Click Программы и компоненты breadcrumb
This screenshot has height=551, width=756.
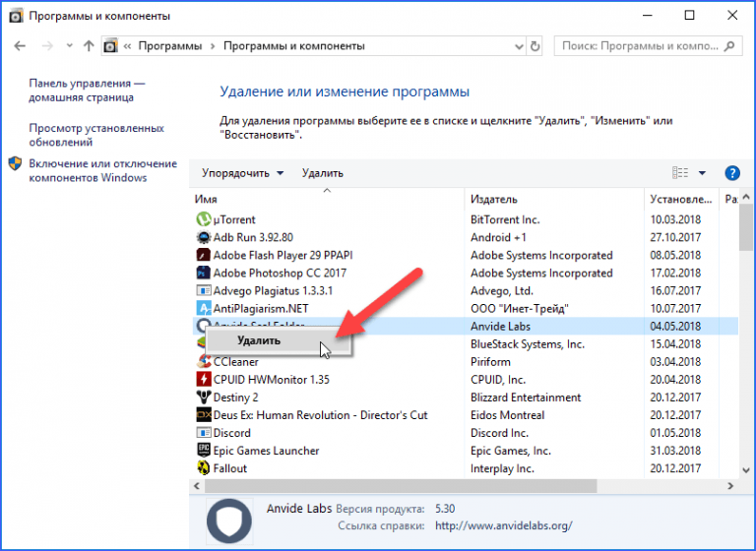pos(293,46)
